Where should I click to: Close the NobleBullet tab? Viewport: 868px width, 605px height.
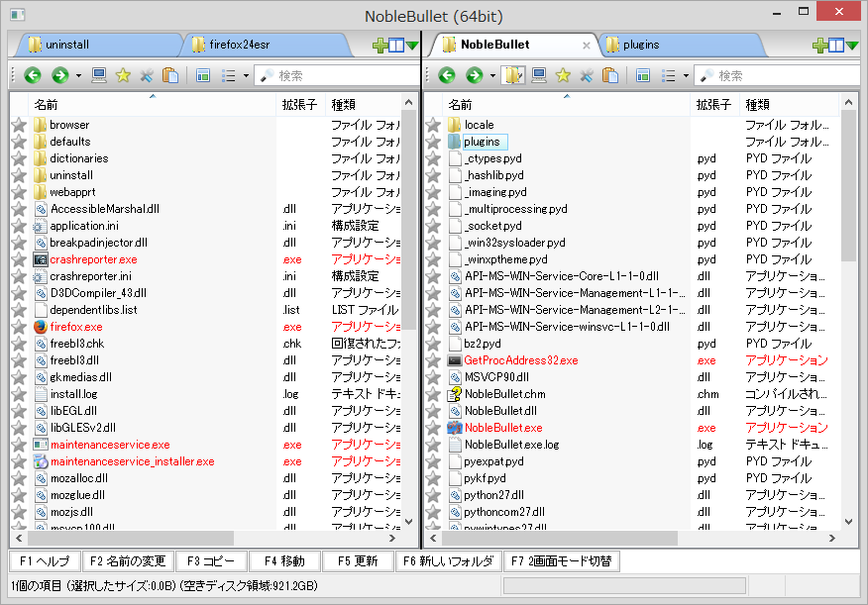587,46
